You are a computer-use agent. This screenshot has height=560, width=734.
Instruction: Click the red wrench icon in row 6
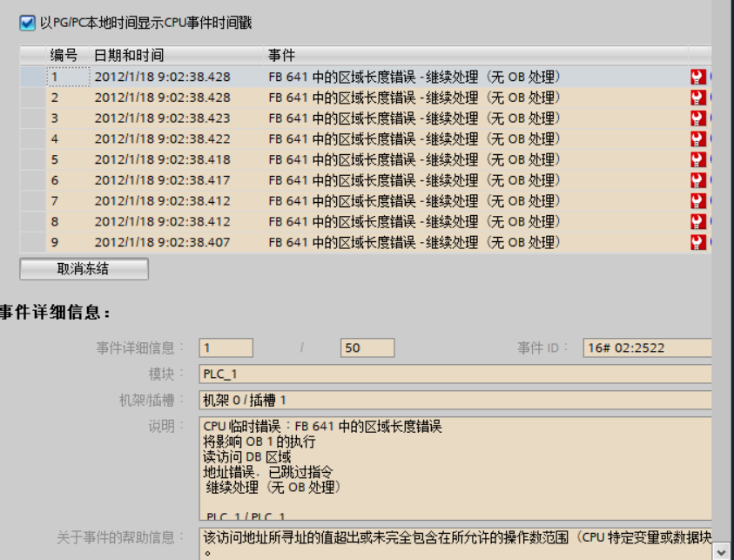[x=697, y=180]
